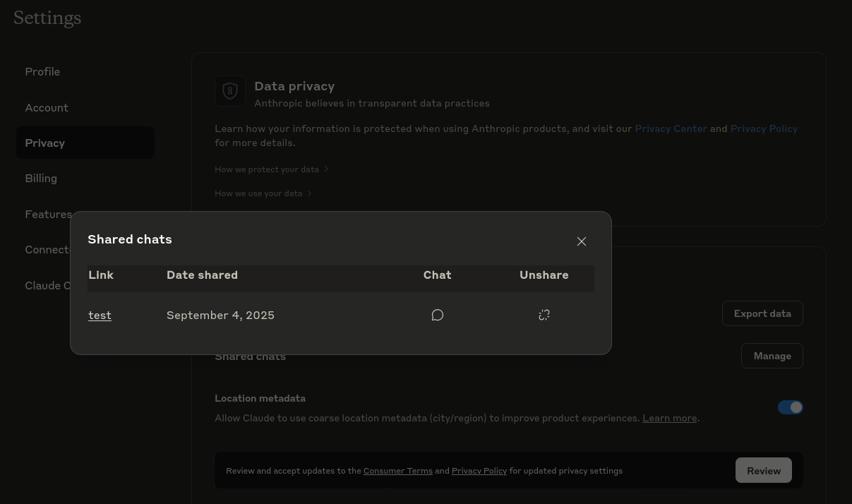Toggle the Location metadata switch
The image size is (852, 504).
tap(790, 407)
